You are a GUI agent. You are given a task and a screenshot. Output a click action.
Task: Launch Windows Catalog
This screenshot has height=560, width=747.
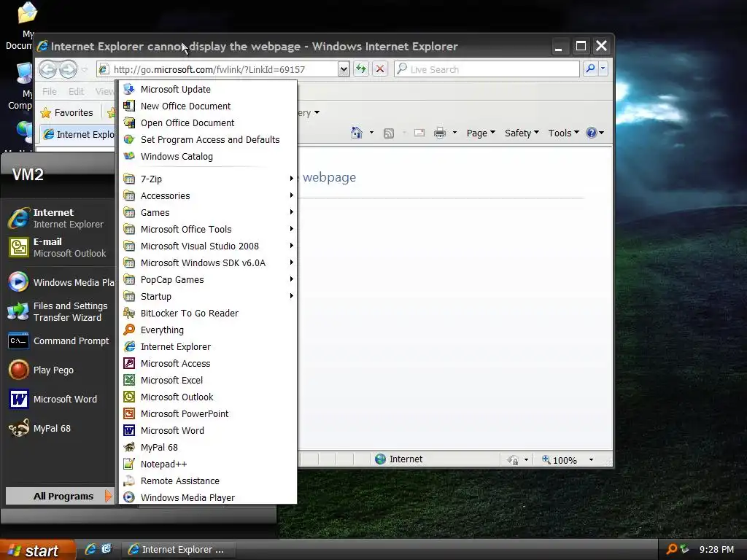(x=208, y=156)
